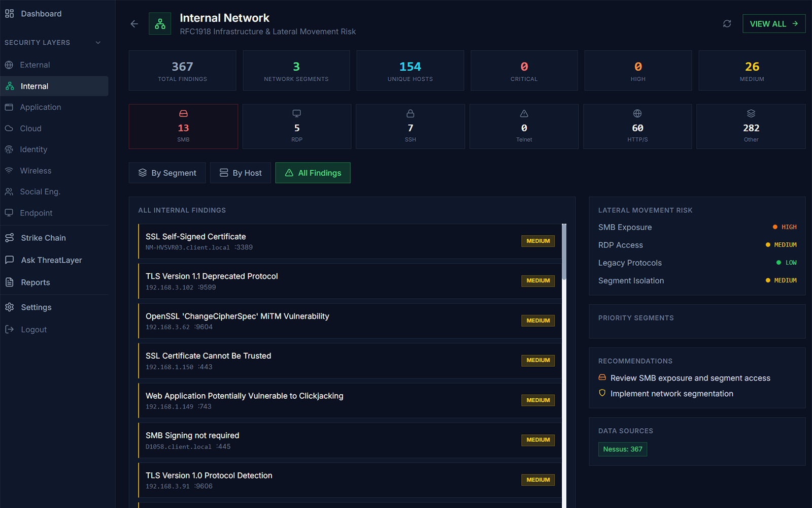
Task: Click the Wireless layer icon
Action: (x=9, y=170)
